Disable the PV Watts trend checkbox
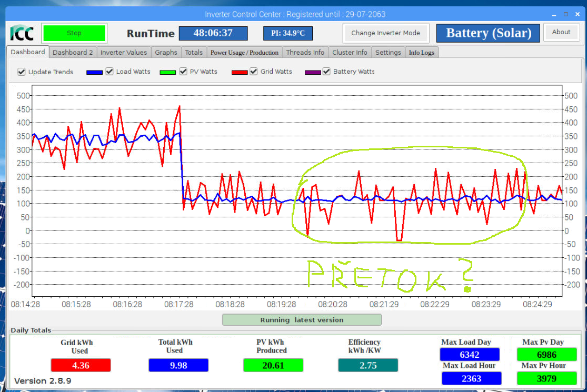 [x=183, y=72]
